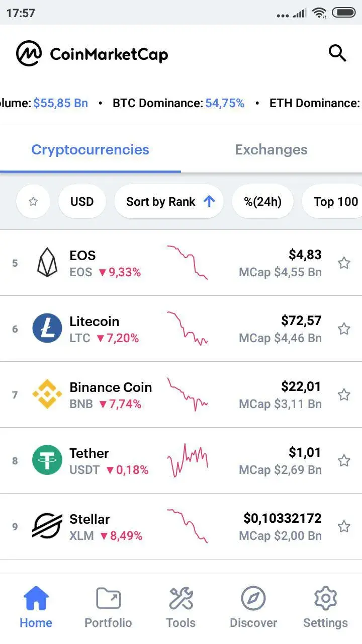Change the Sort by Rank option

pos(169,202)
